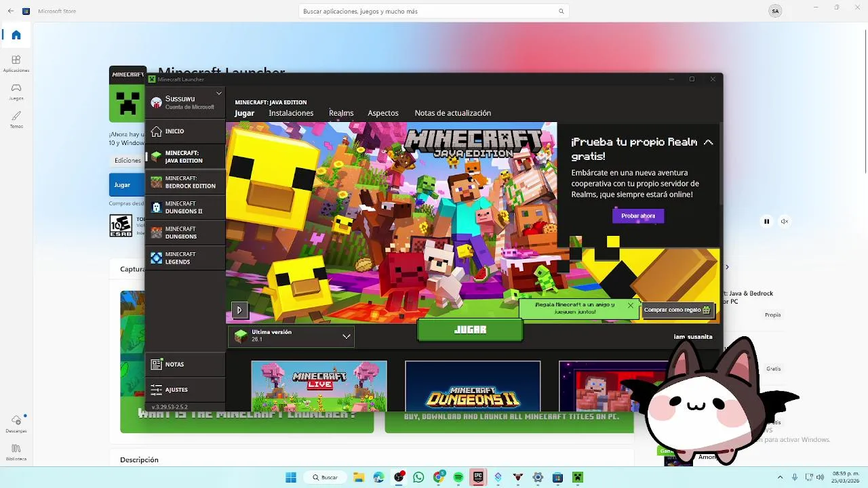Select Minecraft: Java Edition in the sidebar
The image size is (868, 488).
185,157
